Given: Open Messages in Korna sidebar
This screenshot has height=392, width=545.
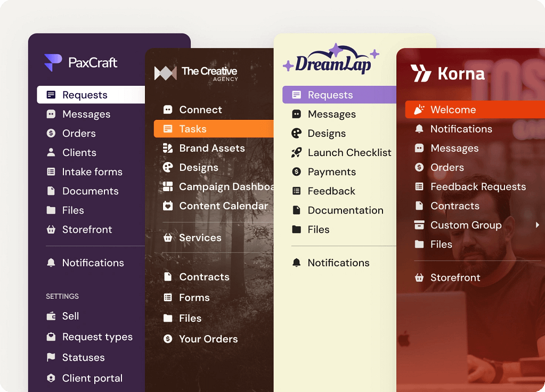Looking at the screenshot, I should (454, 149).
